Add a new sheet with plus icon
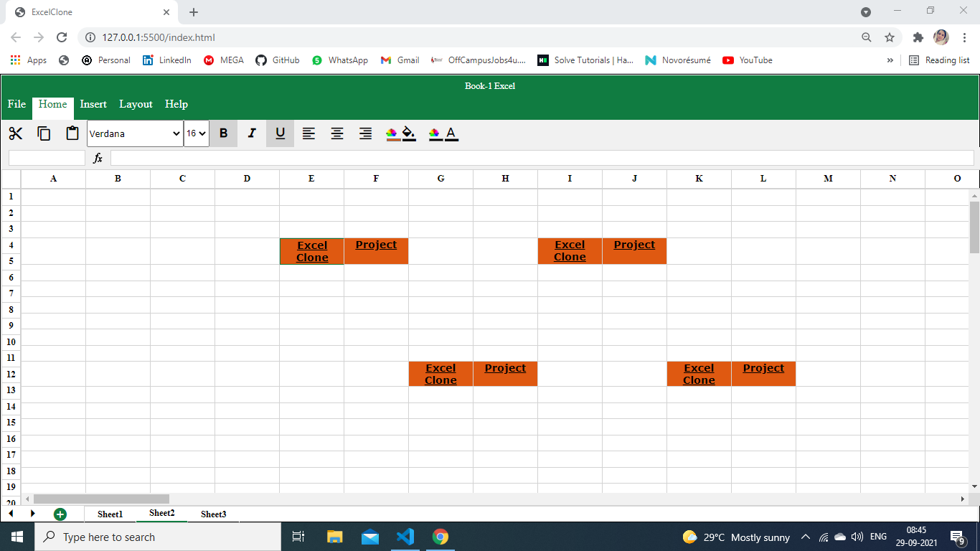The image size is (980, 551). (x=60, y=514)
